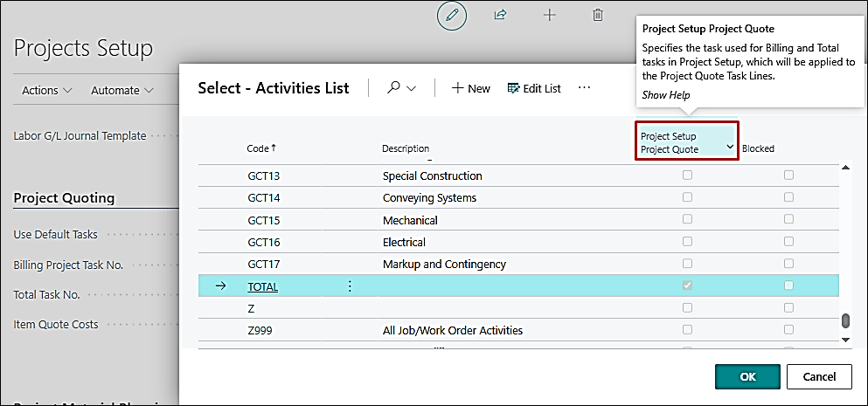The width and height of the screenshot is (868, 406).
Task: Click the trash delete icon
Action: [x=598, y=15]
